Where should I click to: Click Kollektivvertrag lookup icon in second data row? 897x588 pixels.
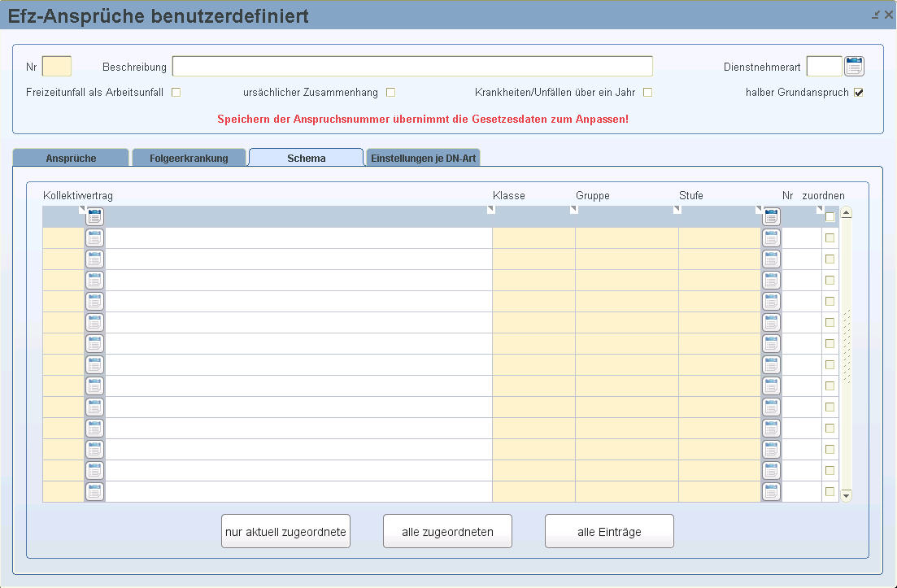pyautogui.click(x=95, y=259)
